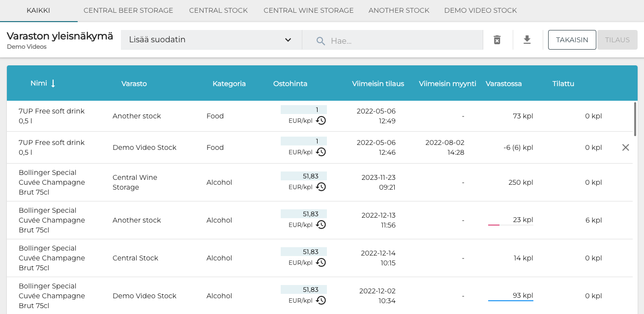Open price history for 7UP Demo Video Stock
The image size is (644, 314).
click(321, 152)
